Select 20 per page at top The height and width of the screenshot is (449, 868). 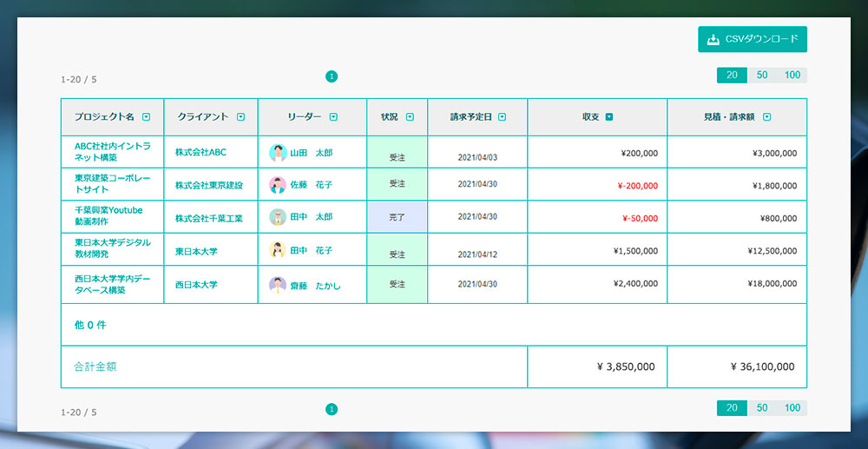point(732,75)
